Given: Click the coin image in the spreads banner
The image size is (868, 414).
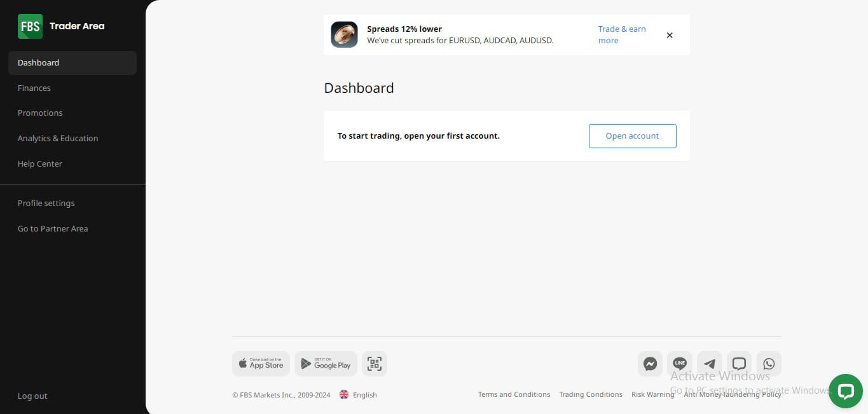Looking at the screenshot, I should (344, 34).
